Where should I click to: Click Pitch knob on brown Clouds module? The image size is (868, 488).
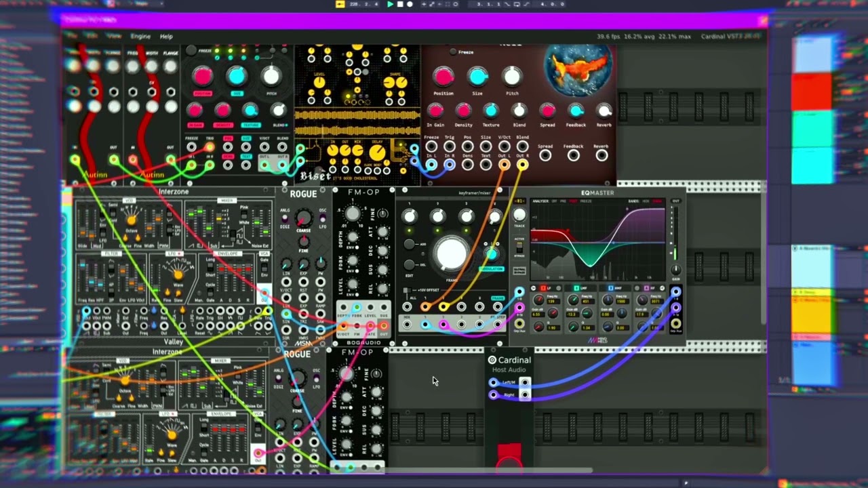pyautogui.click(x=512, y=76)
